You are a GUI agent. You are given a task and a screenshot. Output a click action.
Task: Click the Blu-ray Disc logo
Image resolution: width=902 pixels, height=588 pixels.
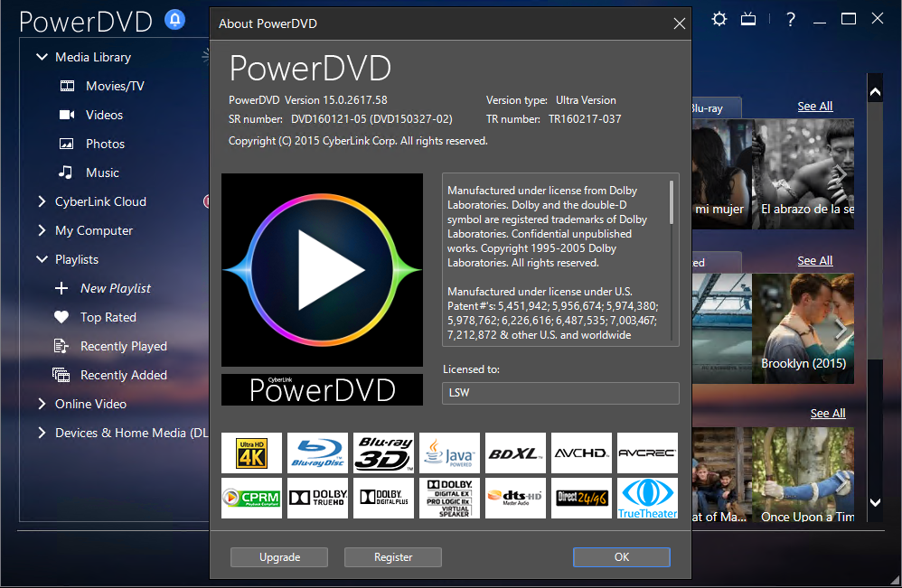coord(317,453)
